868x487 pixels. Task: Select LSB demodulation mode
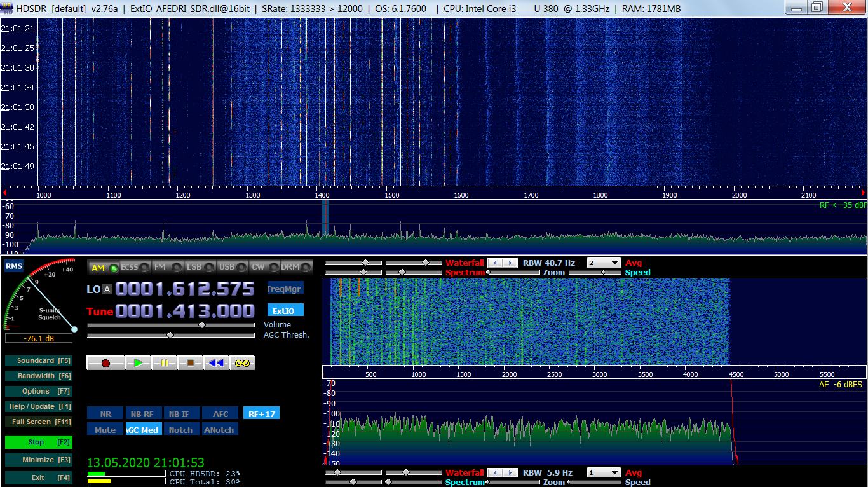point(200,268)
